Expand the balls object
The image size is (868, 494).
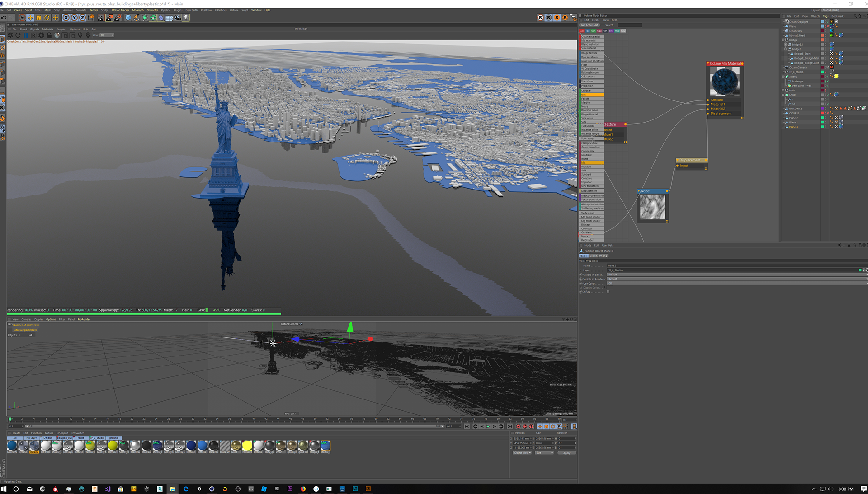pos(783,90)
